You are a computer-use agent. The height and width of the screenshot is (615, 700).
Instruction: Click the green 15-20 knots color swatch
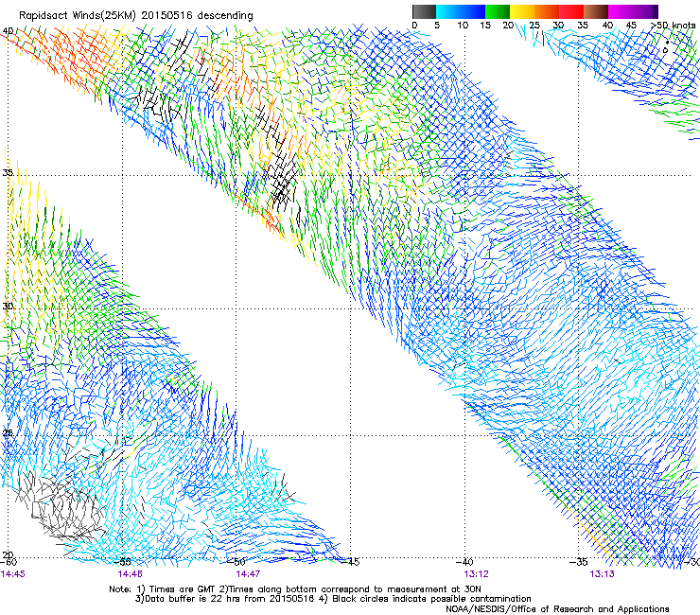click(x=498, y=11)
